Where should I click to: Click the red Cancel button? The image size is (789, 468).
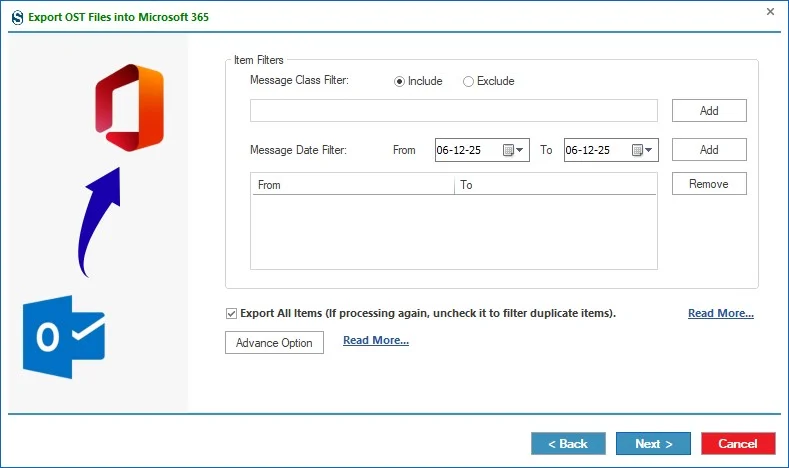[x=738, y=443]
